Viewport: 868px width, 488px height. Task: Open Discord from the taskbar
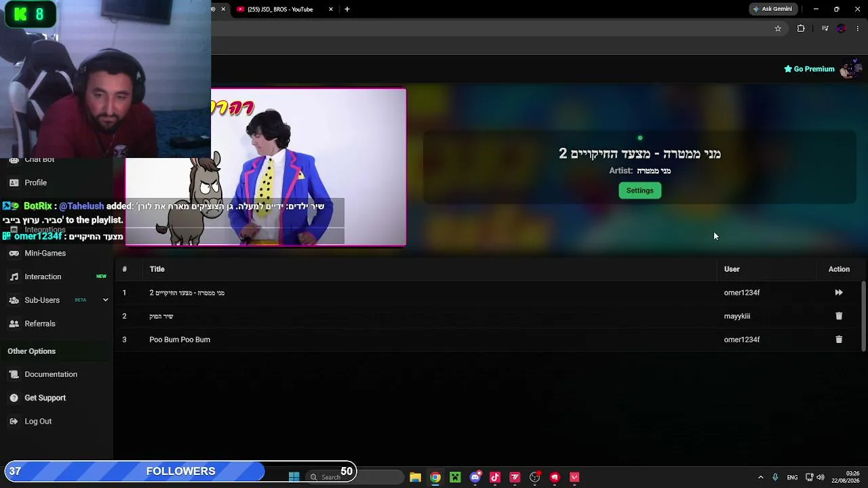475,477
